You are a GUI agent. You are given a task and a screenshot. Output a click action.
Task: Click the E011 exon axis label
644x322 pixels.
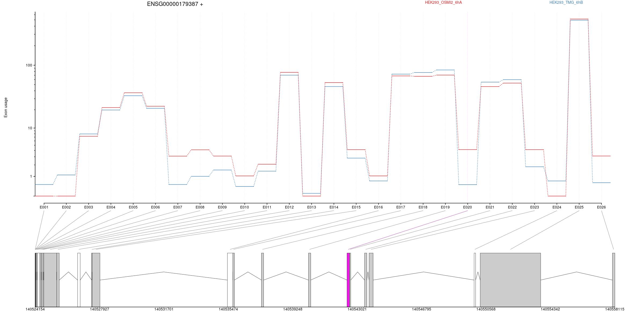(267, 207)
